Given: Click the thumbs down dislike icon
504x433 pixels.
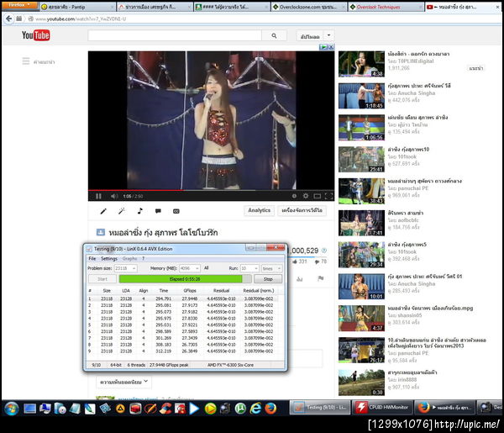Looking at the screenshot, I should tap(317, 261).
